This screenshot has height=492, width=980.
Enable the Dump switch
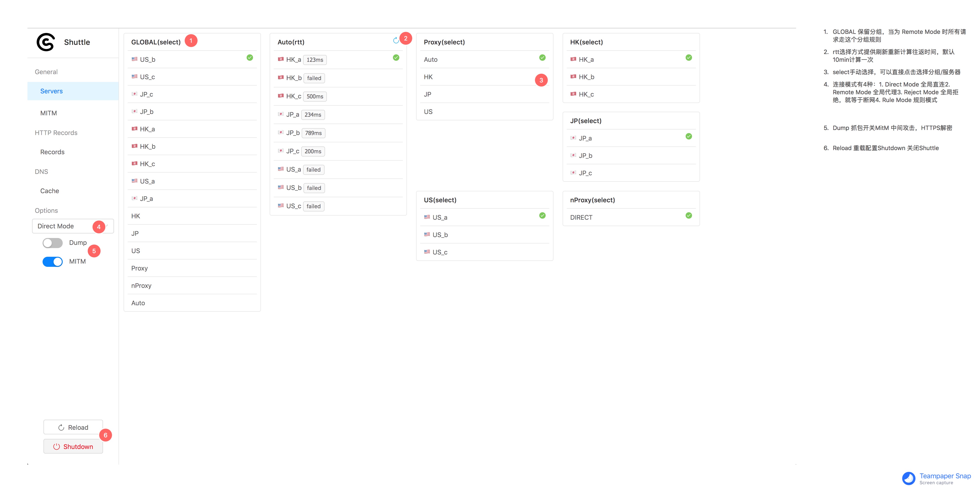point(52,243)
